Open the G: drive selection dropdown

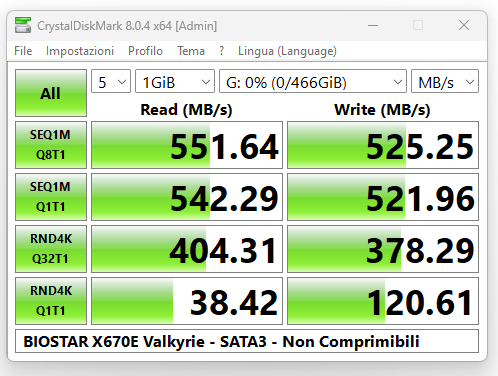313,81
